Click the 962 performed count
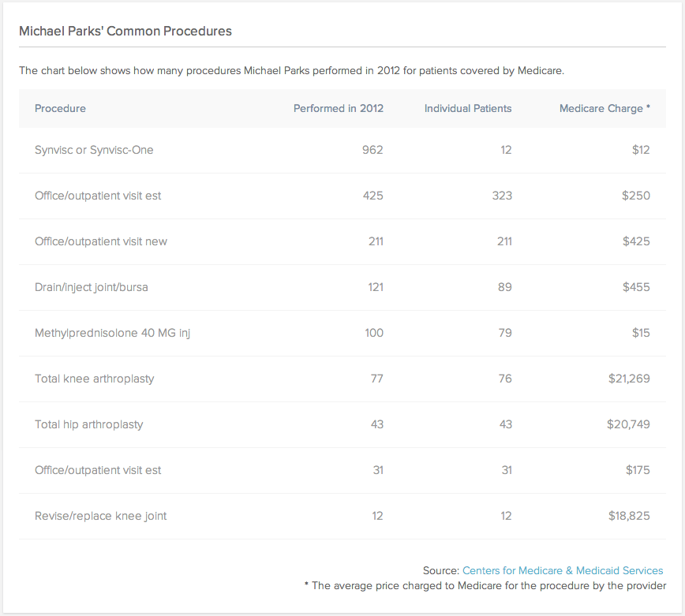Image resolution: width=685 pixels, height=616 pixels. point(372,150)
